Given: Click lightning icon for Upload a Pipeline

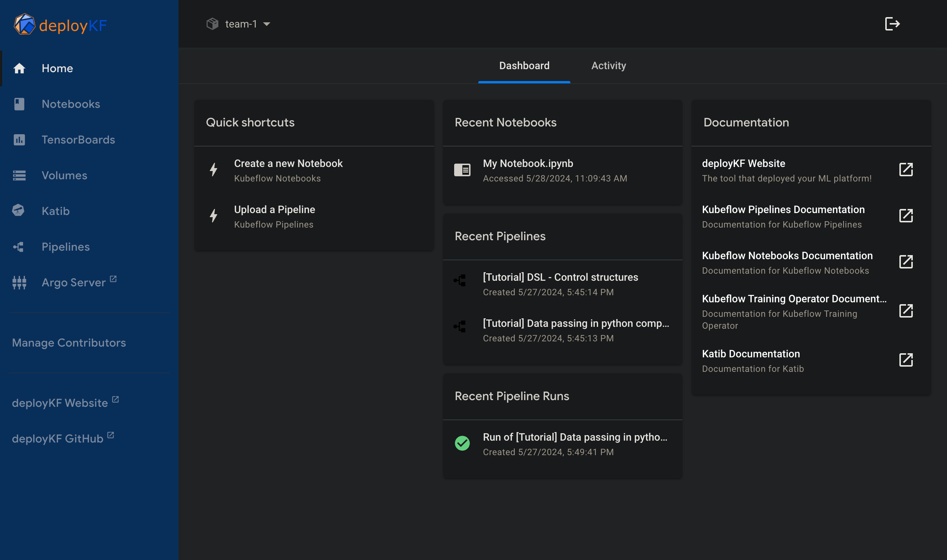Looking at the screenshot, I should [214, 215].
